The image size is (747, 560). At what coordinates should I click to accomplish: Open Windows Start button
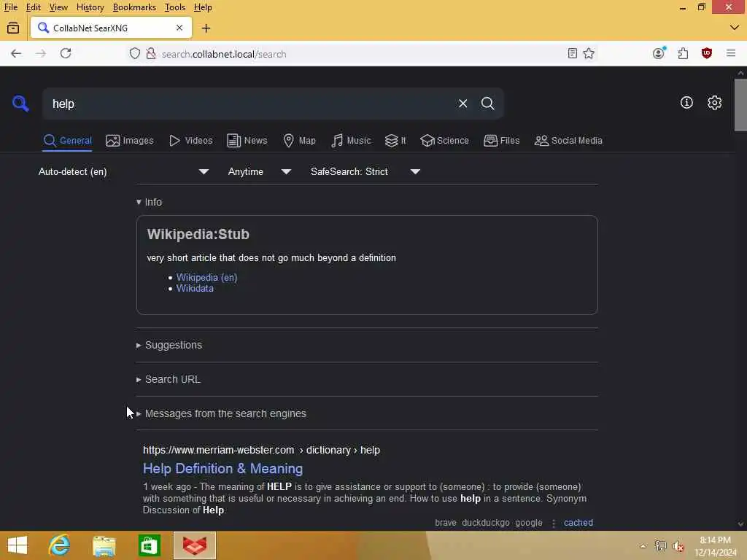pyautogui.click(x=18, y=545)
